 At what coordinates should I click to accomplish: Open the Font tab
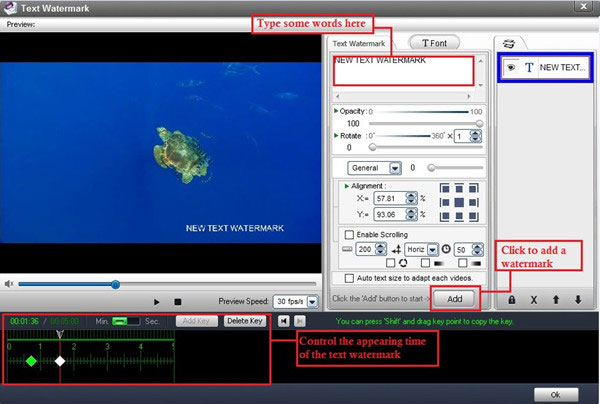point(434,43)
